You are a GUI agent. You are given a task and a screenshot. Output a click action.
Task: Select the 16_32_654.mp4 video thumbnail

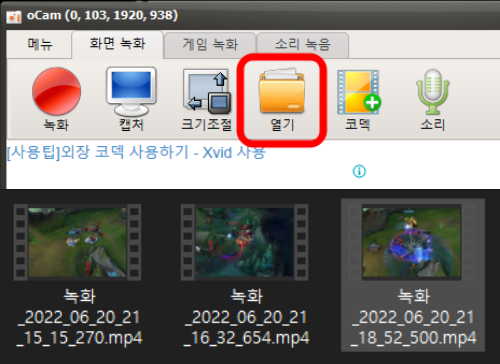coord(244,242)
